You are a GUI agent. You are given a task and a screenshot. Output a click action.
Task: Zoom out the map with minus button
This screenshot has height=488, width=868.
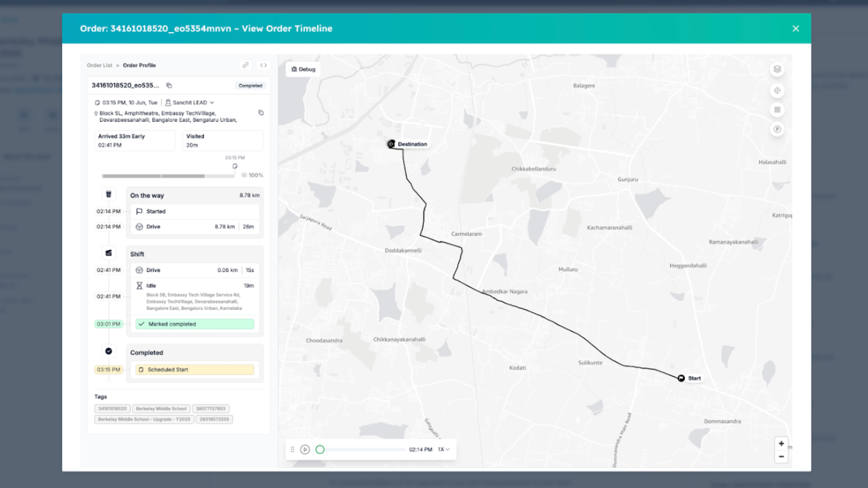click(781, 456)
